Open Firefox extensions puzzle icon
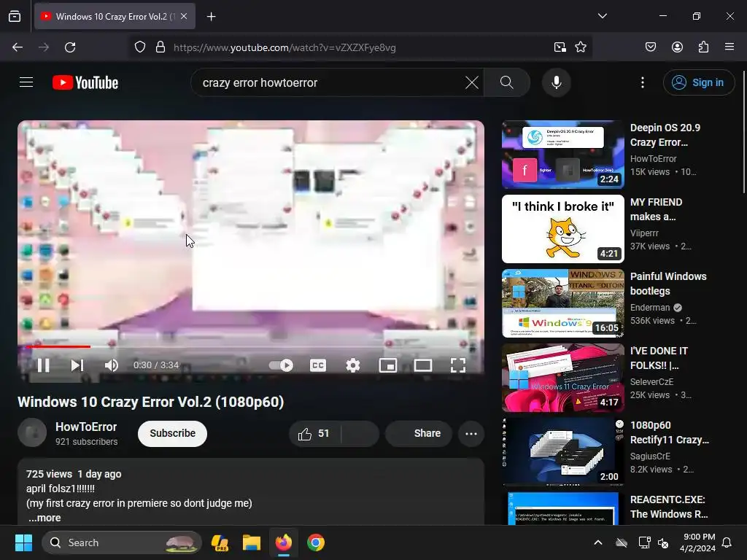 pos(703,47)
